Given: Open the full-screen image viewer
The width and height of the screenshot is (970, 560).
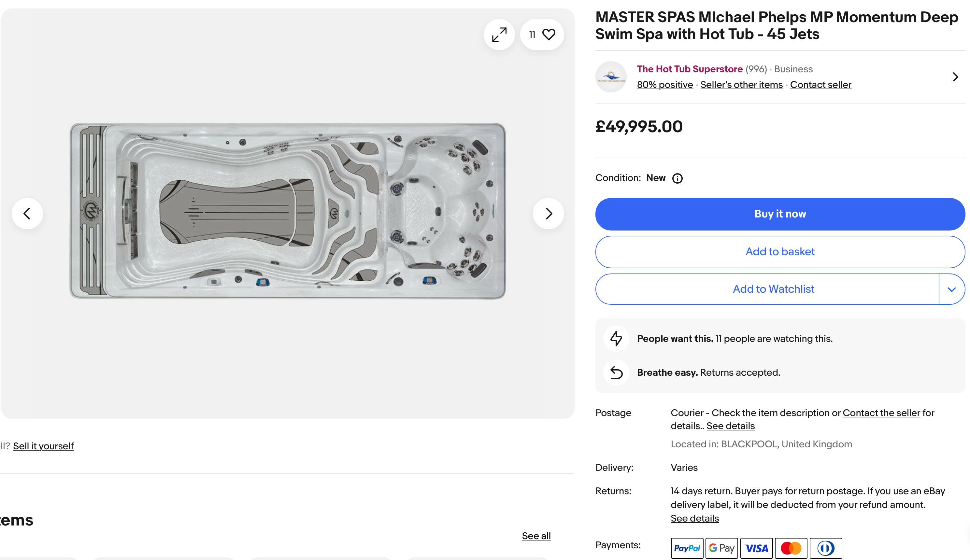Looking at the screenshot, I should point(499,35).
